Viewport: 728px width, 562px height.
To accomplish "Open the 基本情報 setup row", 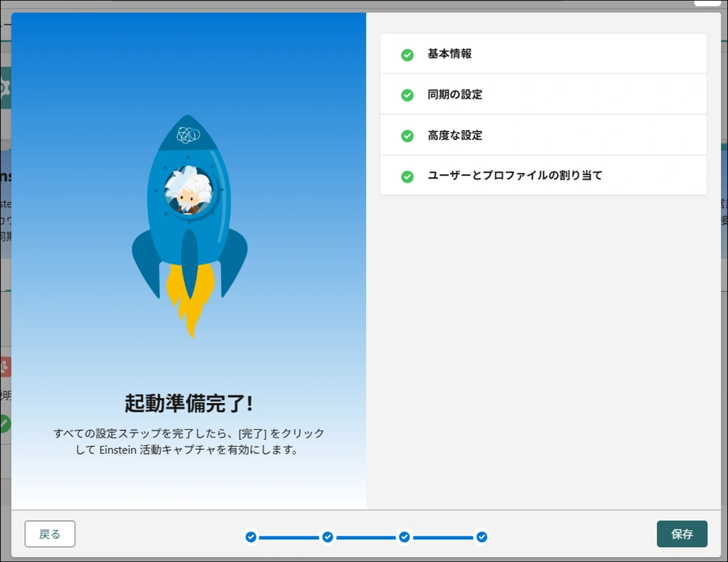I will [x=543, y=54].
